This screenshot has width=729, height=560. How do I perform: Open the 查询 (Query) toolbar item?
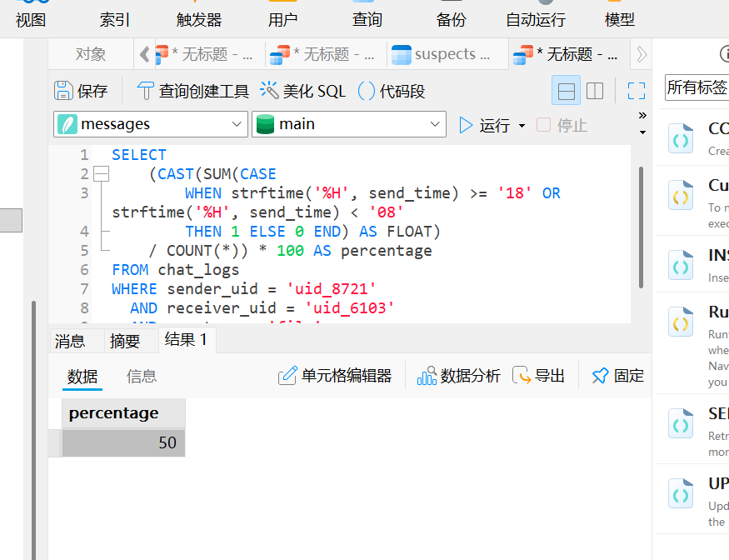coord(367,19)
